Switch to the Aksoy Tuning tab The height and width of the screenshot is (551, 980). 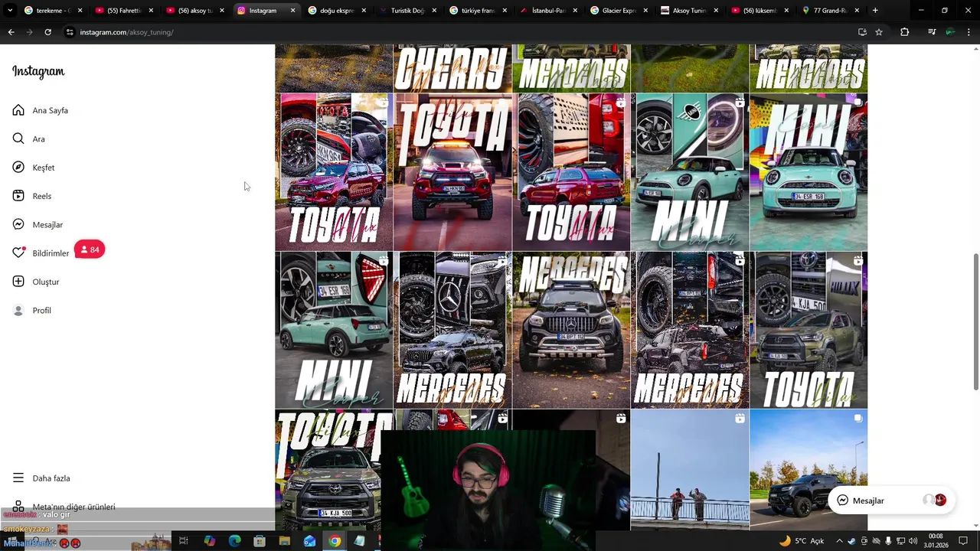click(x=689, y=11)
